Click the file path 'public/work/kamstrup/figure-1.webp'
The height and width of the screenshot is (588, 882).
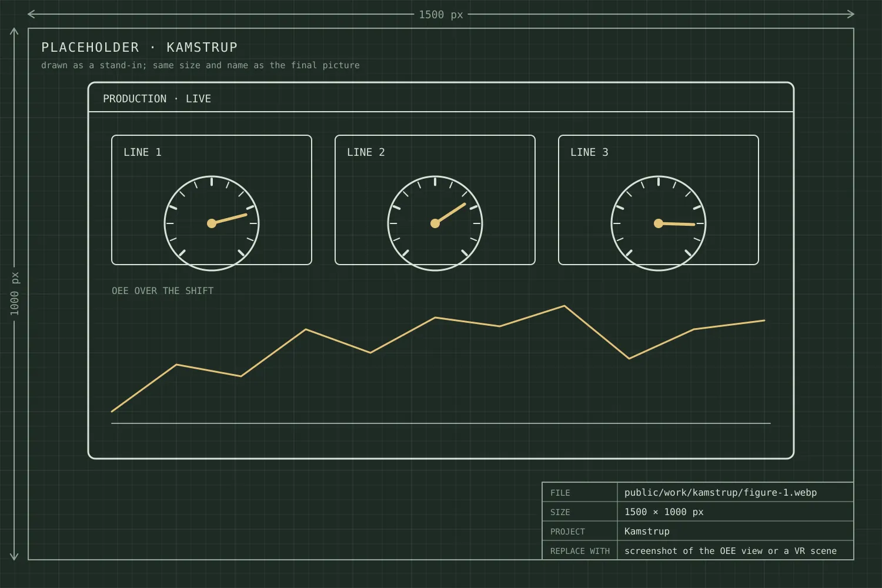coord(720,493)
